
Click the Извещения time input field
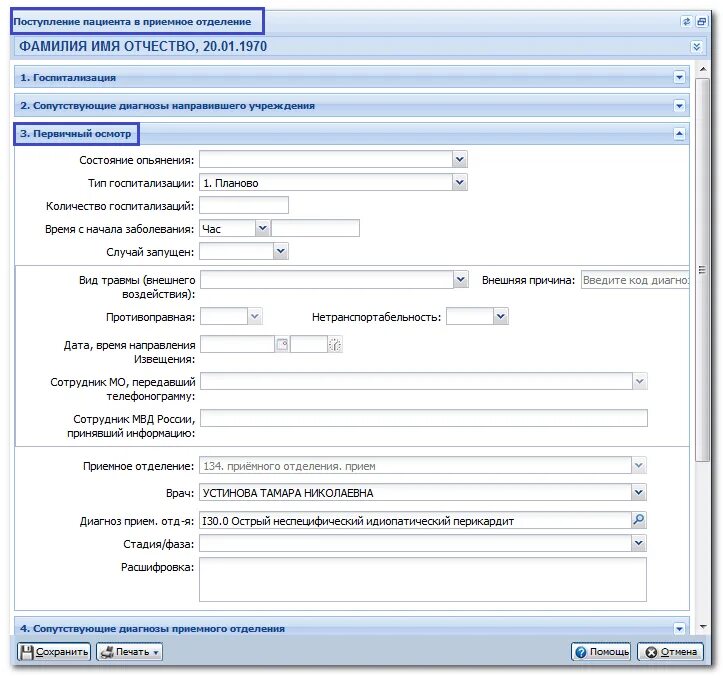click(309, 344)
